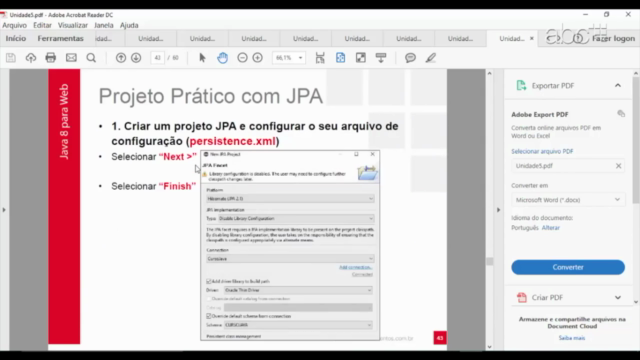
Task: Close the active Unidad... document tab
Action: pos(531,38)
